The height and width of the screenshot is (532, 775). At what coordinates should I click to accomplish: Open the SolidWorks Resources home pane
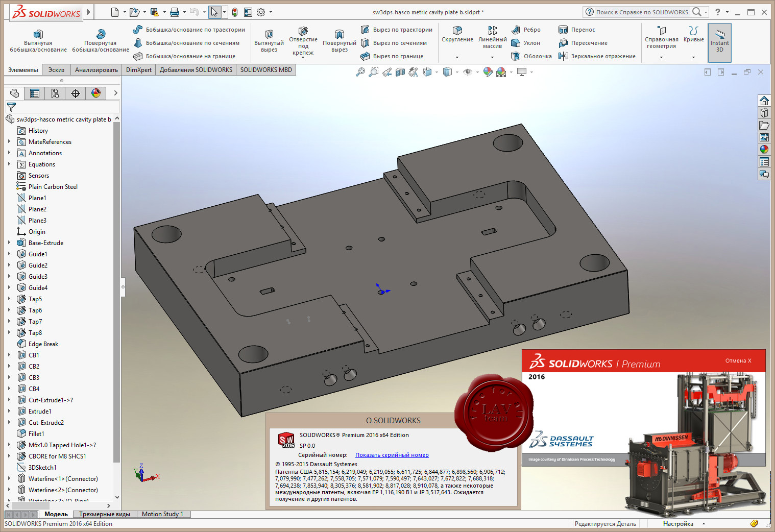click(764, 100)
